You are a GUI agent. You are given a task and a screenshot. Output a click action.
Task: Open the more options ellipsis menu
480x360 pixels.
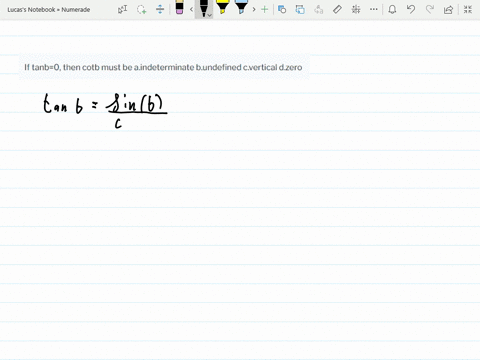coord(374,9)
